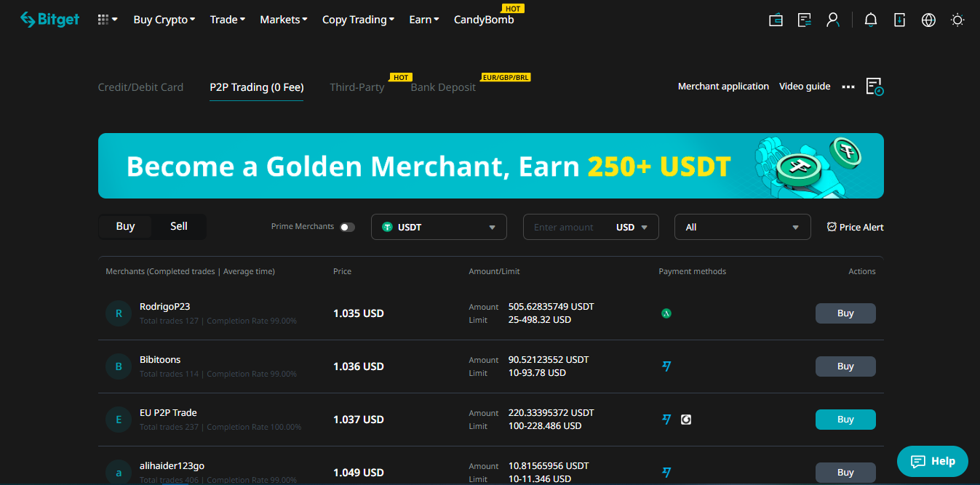Click alihaider123go's Wise payment icon
Image resolution: width=980 pixels, height=485 pixels.
(x=666, y=473)
